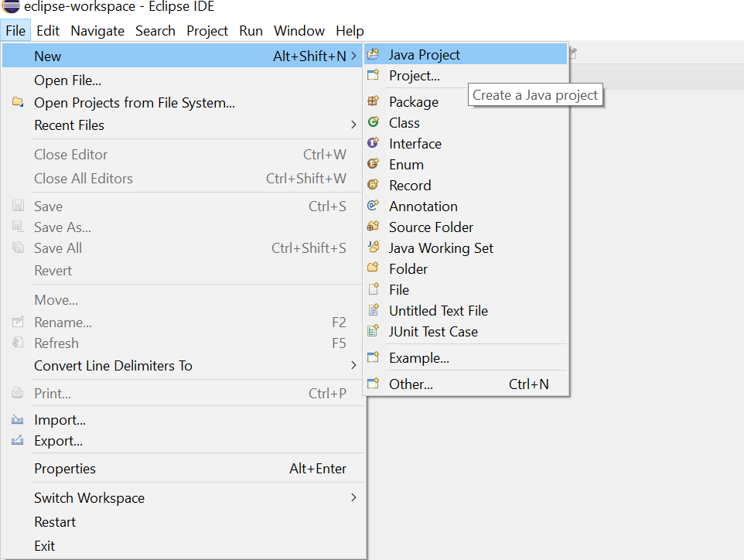The image size is (744, 560).
Task: Expand the Switch Workspace submenu arrow
Action: tap(353, 497)
